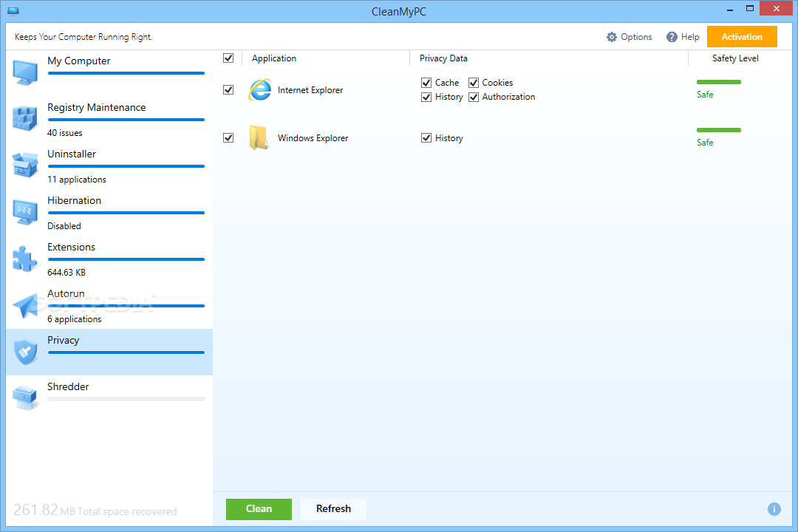This screenshot has width=798, height=532.
Task: Uncheck the Cookies checkbox
Action: coord(474,83)
